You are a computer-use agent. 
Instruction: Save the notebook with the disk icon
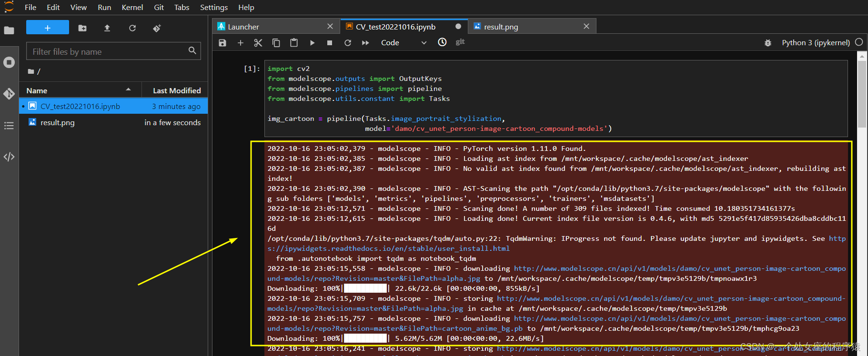(x=222, y=43)
